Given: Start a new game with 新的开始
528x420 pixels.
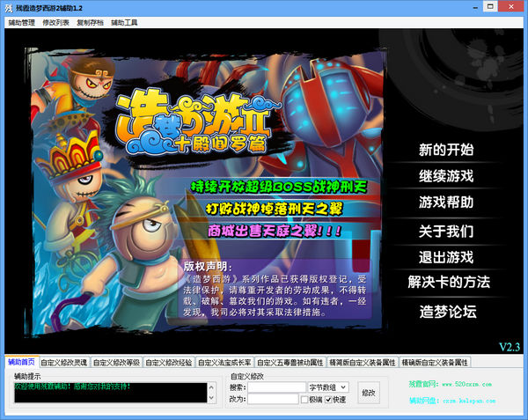Looking at the screenshot, I should [446, 150].
